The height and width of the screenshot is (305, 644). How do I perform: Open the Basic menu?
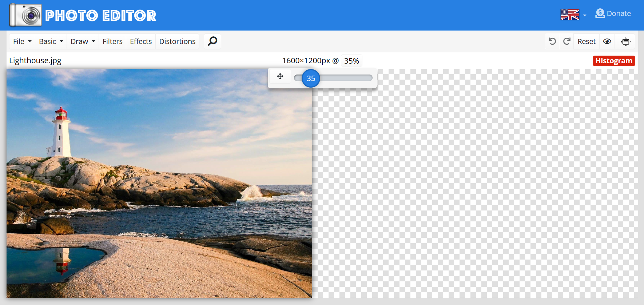51,41
